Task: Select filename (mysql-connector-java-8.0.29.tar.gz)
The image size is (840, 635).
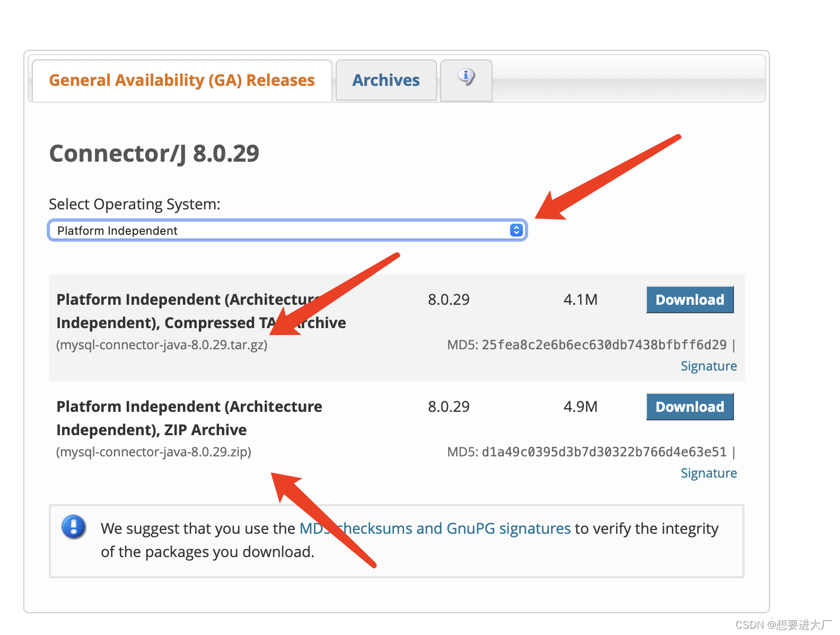Action: click(162, 345)
